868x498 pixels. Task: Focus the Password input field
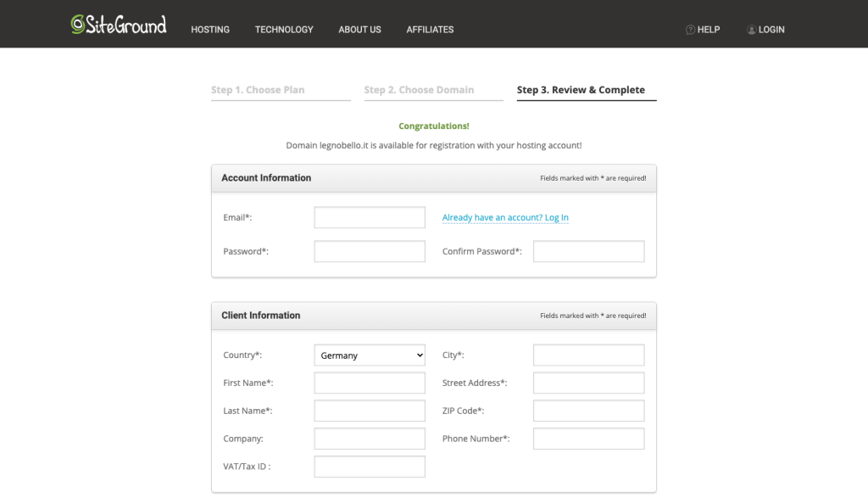click(x=370, y=251)
